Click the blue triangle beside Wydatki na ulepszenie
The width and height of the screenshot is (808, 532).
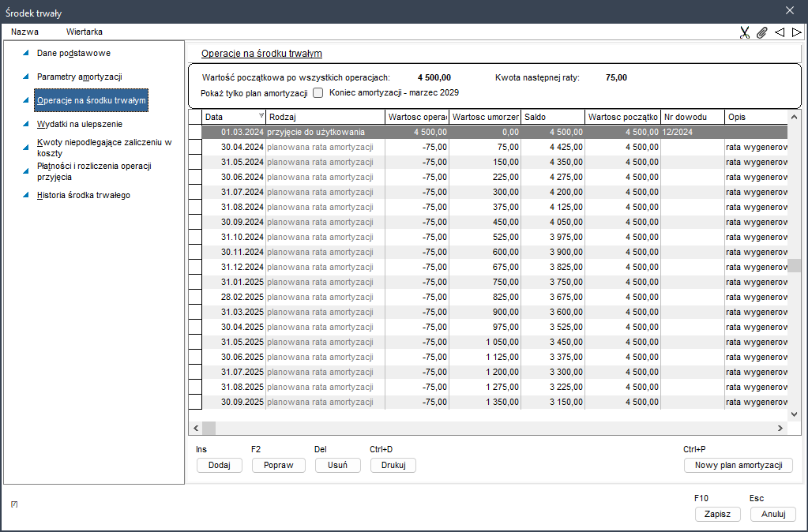coord(26,124)
